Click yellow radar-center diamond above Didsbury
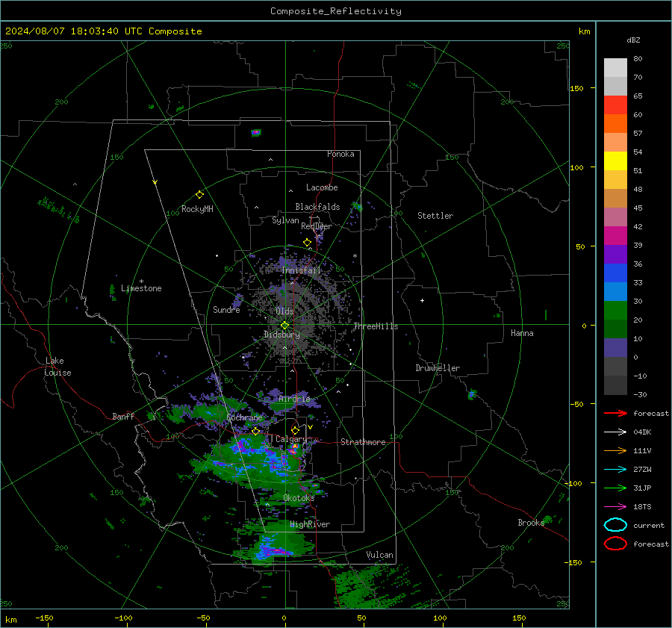This screenshot has height=628, width=672. [x=285, y=326]
